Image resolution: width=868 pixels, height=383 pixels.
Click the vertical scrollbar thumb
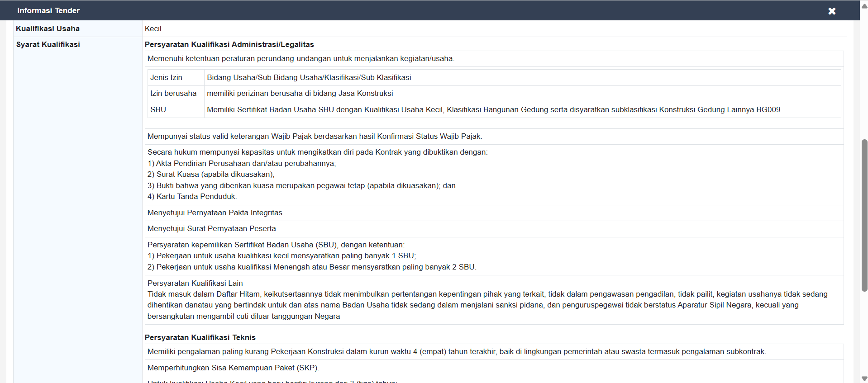[x=864, y=215]
